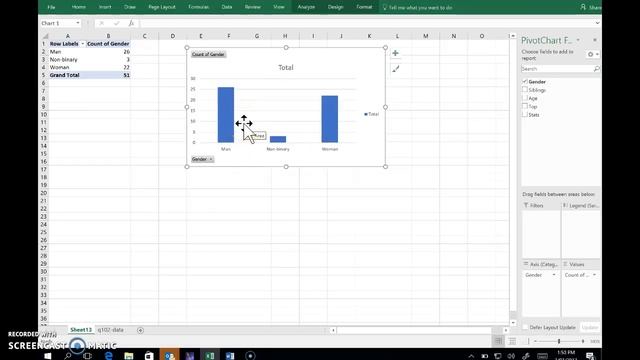Open Task View on the taskbar
Screen dimensions: 640x360
pos(87,356)
